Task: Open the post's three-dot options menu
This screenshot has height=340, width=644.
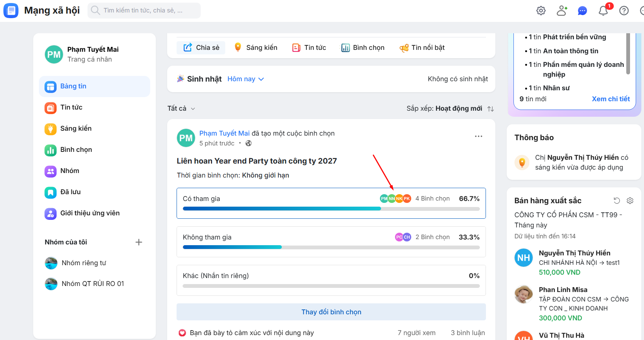Action: (478, 136)
